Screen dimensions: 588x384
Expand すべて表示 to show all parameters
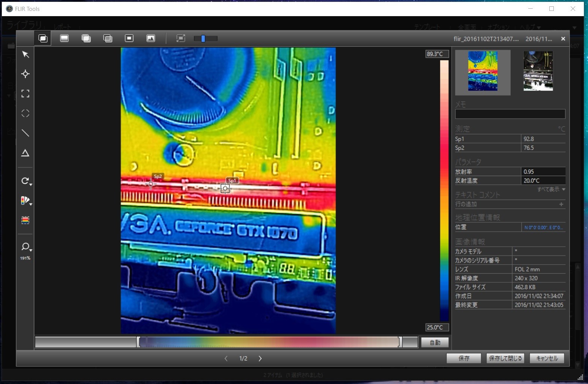pyautogui.click(x=551, y=190)
